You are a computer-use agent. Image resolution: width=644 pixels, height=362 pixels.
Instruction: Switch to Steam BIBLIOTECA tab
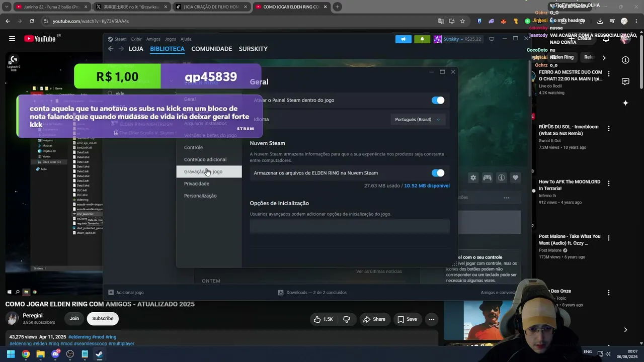click(x=167, y=49)
